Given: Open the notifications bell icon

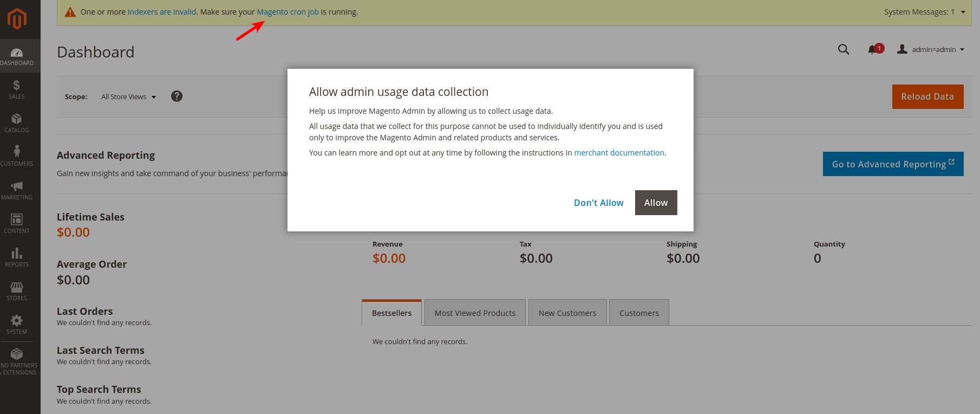Looking at the screenshot, I should point(873,49).
